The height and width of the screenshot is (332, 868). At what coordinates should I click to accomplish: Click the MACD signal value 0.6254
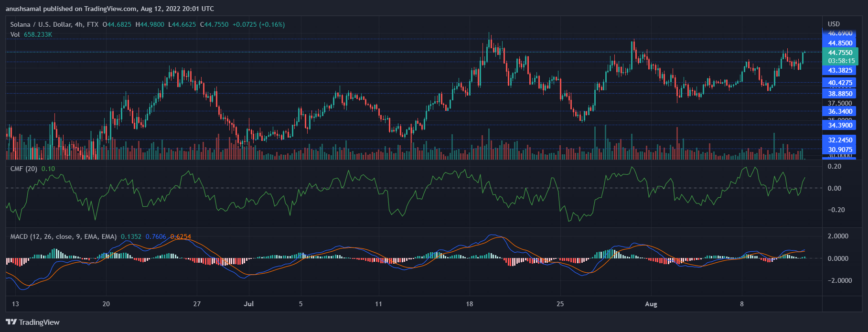click(181, 236)
